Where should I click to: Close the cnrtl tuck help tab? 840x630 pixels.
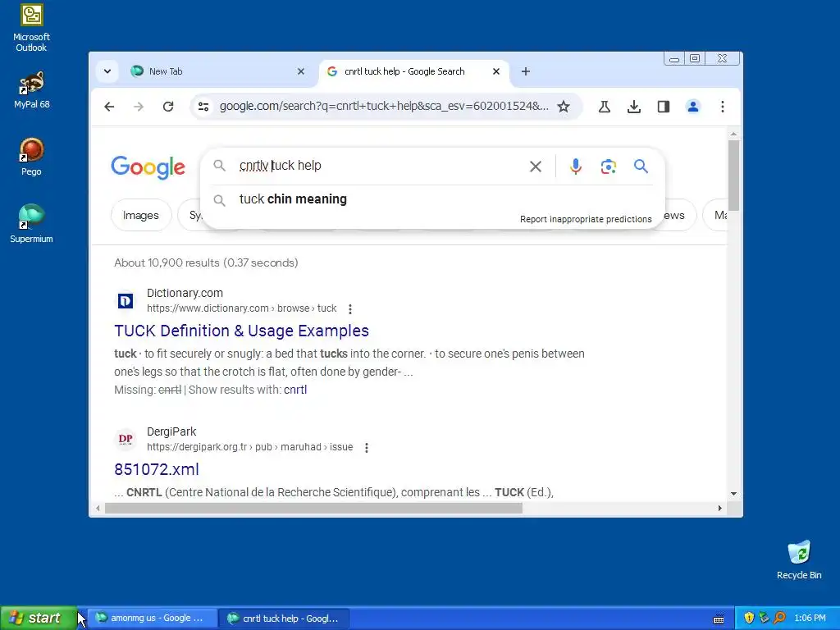[x=496, y=71]
